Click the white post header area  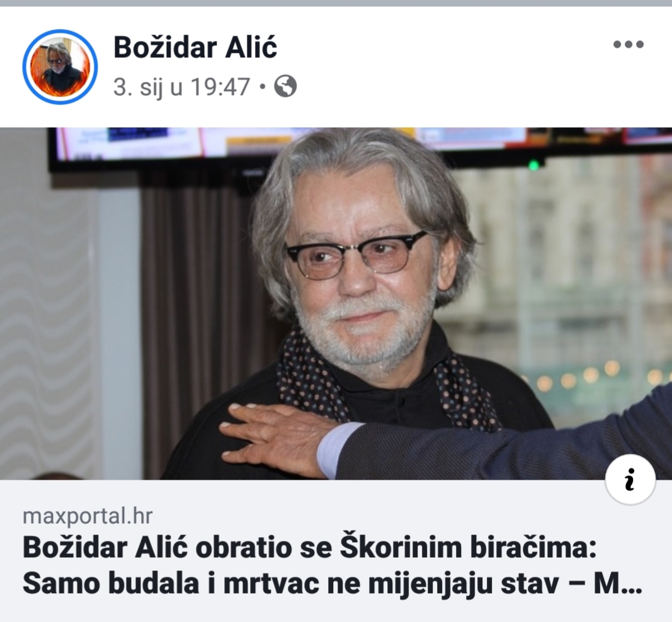tap(336, 67)
